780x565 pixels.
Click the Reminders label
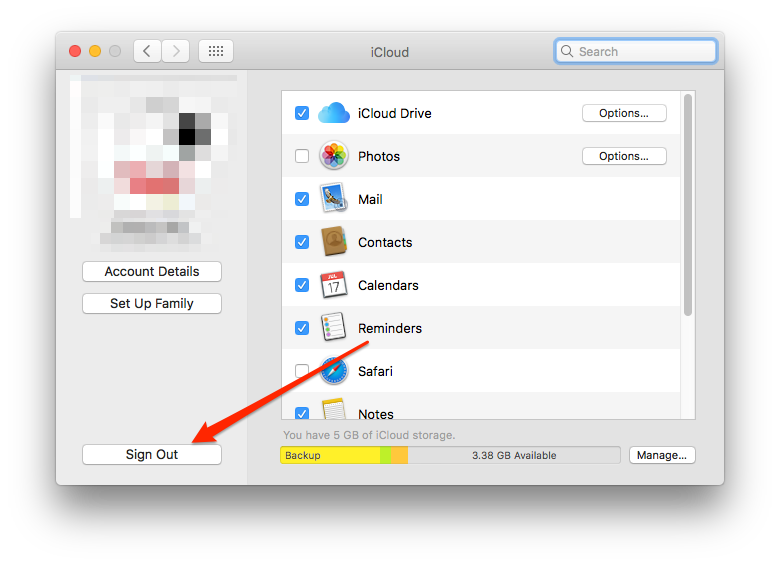(x=390, y=328)
